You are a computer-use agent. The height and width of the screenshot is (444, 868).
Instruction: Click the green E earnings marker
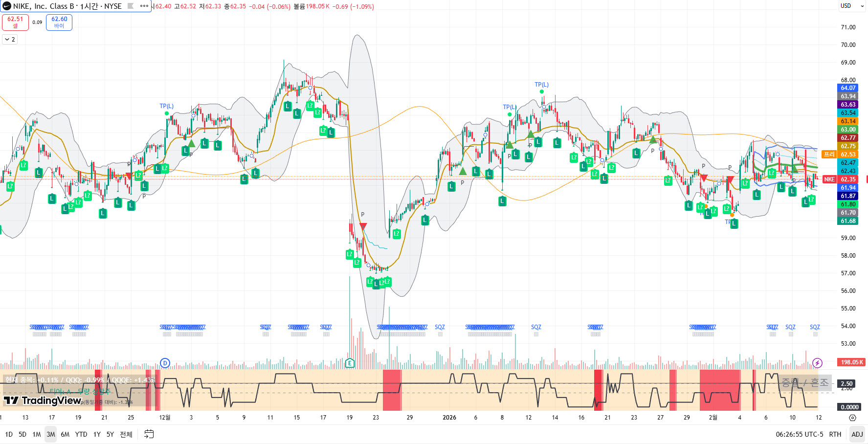pyautogui.click(x=350, y=363)
